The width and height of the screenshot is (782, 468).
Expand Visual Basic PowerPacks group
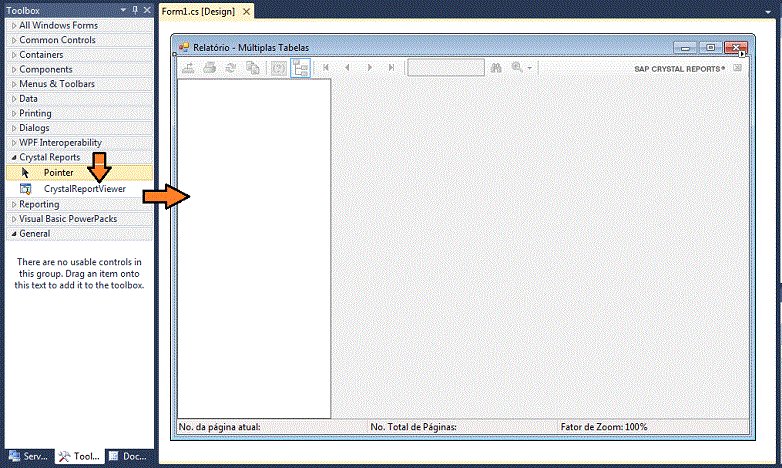[x=14, y=219]
